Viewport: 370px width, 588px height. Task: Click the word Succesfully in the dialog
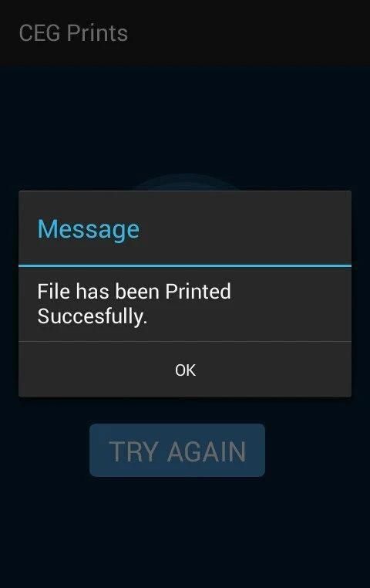(92, 316)
